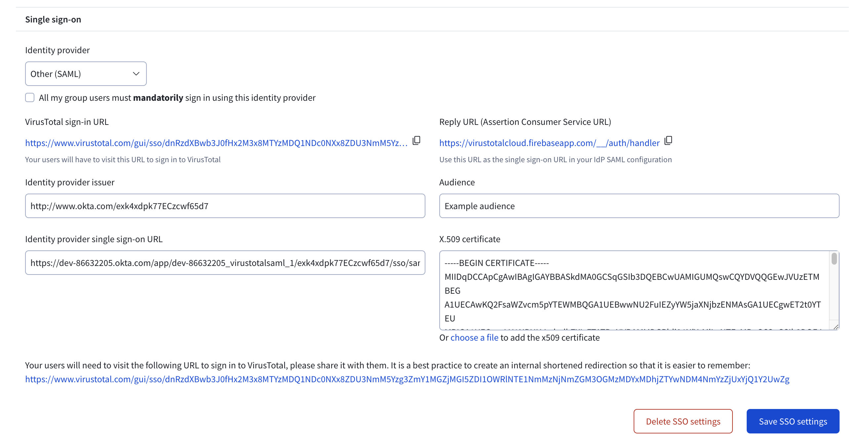Click the Identity provider single sign-on URL field
Screen dimensions: 868x446
point(225,263)
